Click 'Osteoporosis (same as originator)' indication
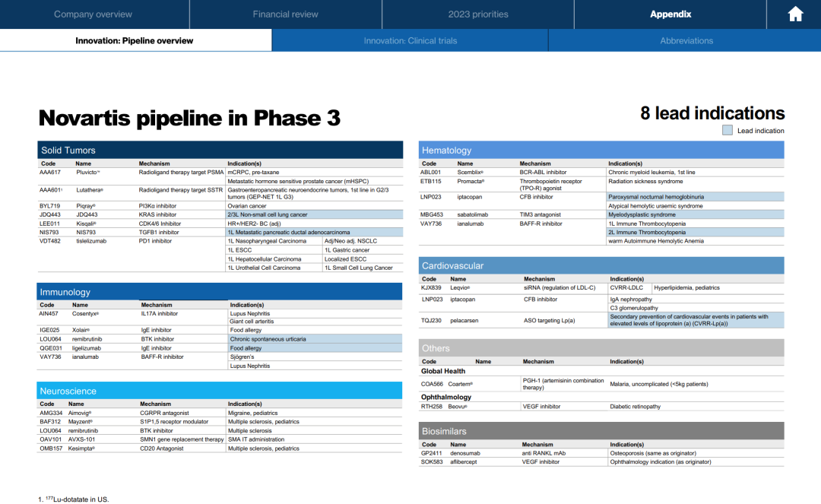 click(653, 453)
